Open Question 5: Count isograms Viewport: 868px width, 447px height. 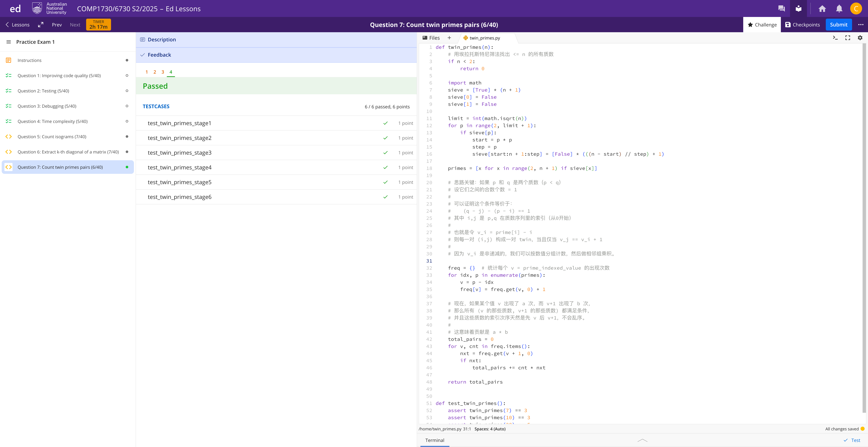pyautogui.click(x=68, y=137)
